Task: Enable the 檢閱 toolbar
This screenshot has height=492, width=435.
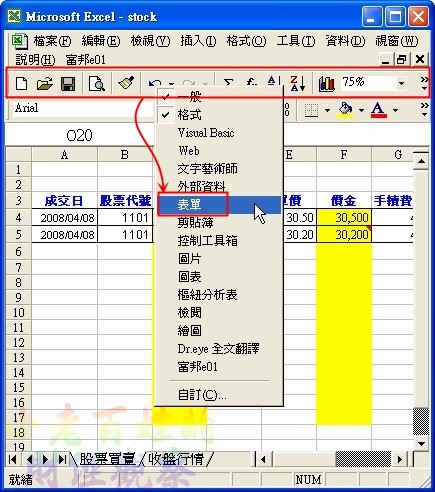Action: click(x=219, y=313)
